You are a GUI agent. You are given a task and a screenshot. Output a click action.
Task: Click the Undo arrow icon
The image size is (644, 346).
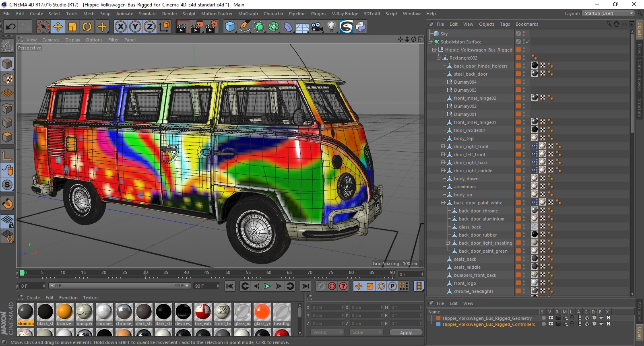11,27
